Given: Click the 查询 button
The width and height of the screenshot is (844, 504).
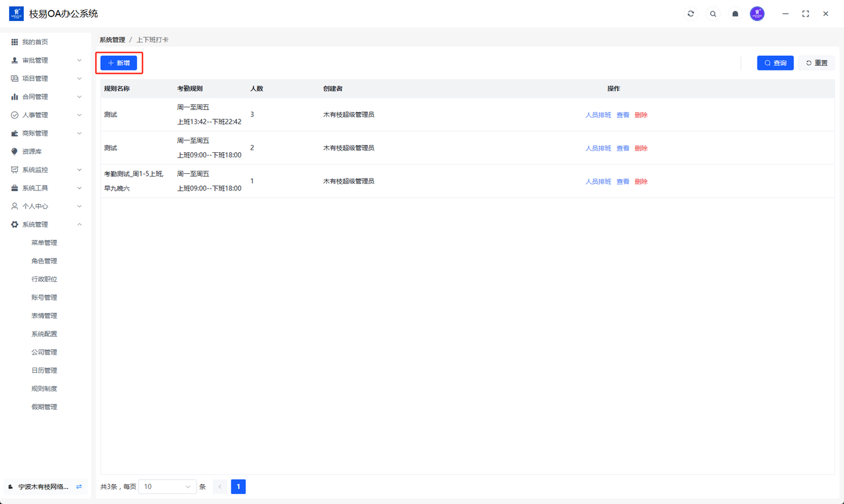Looking at the screenshot, I should pos(775,63).
